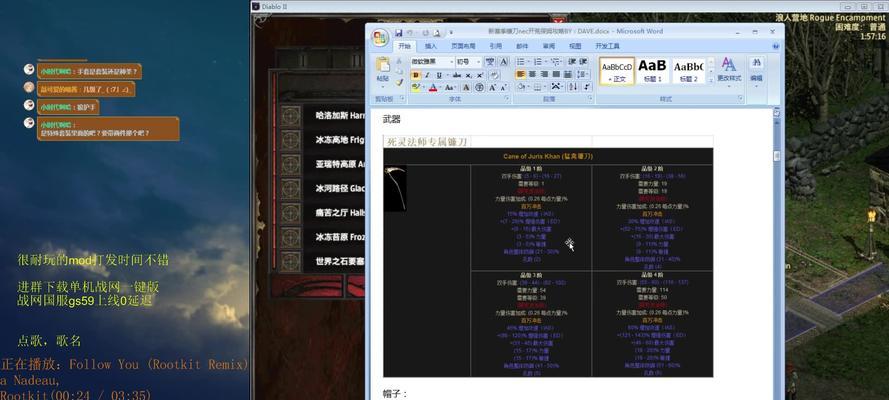
Task: Justify paragraph text
Action: (x=557, y=74)
